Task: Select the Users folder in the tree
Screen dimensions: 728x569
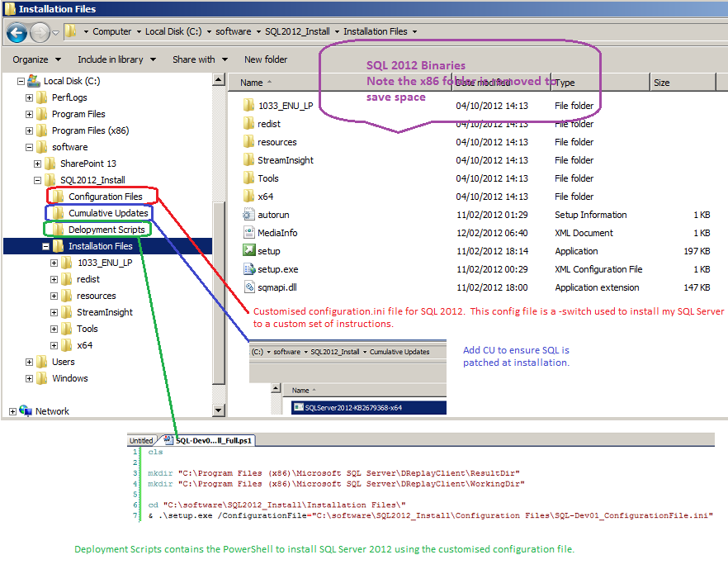Action: coord(63,362)
